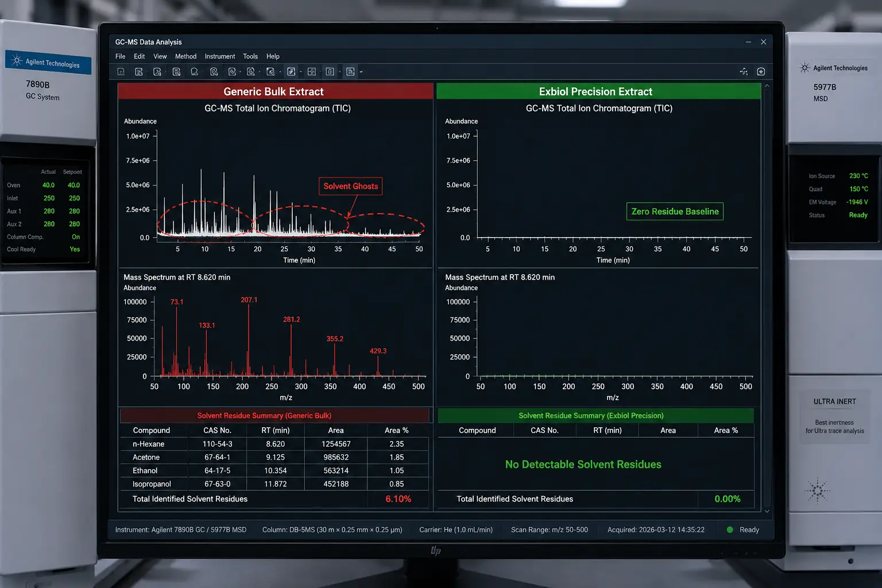The width and height of the screenshot is (882, 588).
Task: Open the Method menu
Action: tap(185, 56)
